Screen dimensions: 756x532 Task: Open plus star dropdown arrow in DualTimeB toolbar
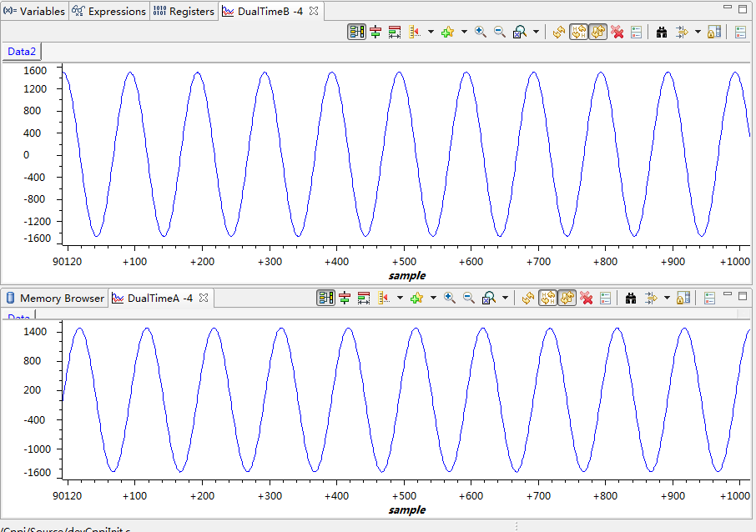point(464,33)
